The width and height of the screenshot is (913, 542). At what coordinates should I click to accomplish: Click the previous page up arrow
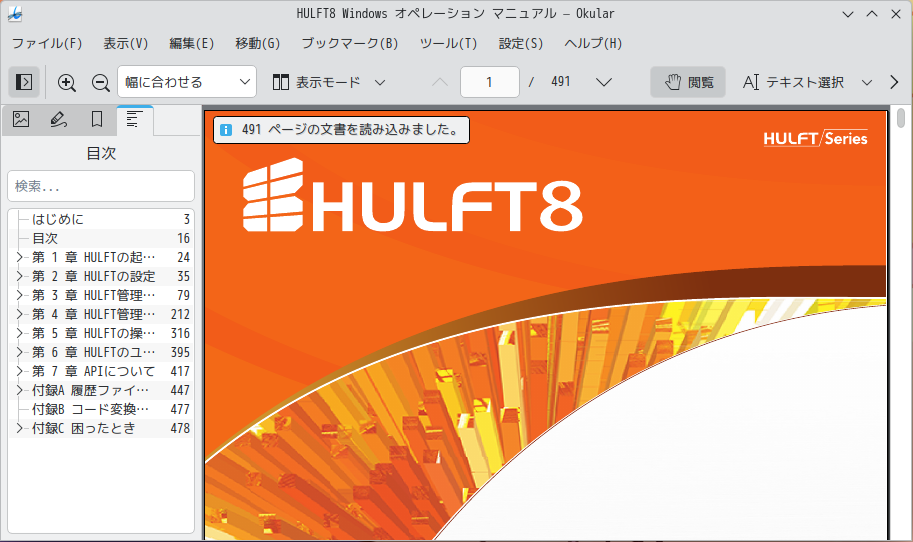point(440,82)
